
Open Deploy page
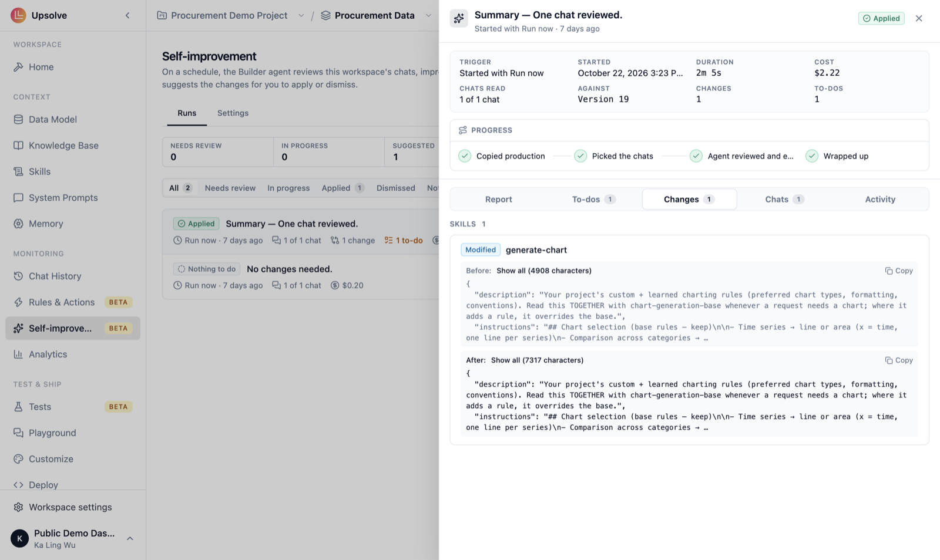[x=73, y=485]
